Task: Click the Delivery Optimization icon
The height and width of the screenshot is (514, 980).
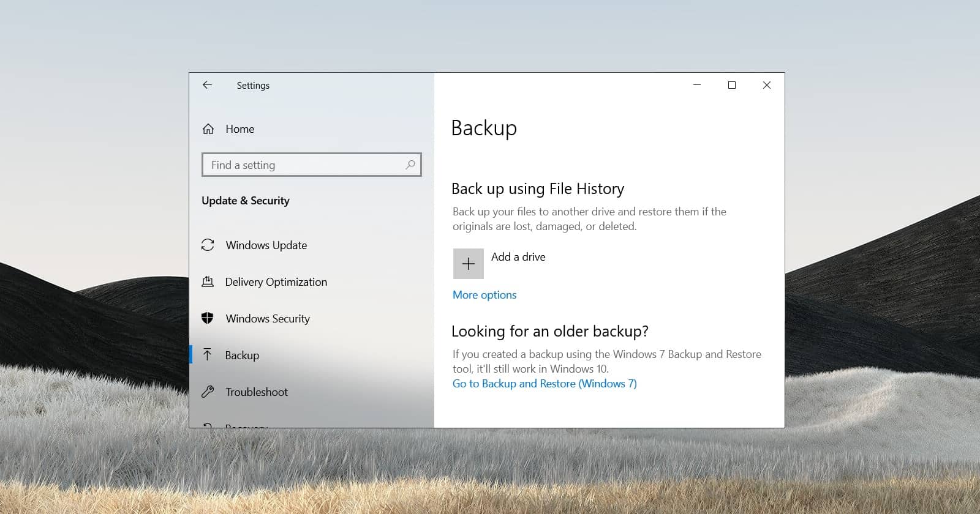Action: (x=208, y=281)
